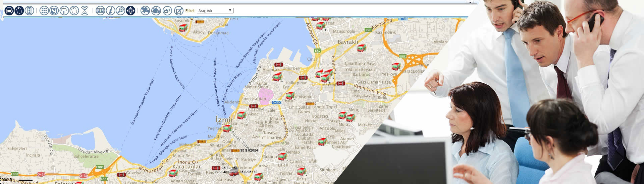Click the red car marker near Güzelyalı

[121, 175]
